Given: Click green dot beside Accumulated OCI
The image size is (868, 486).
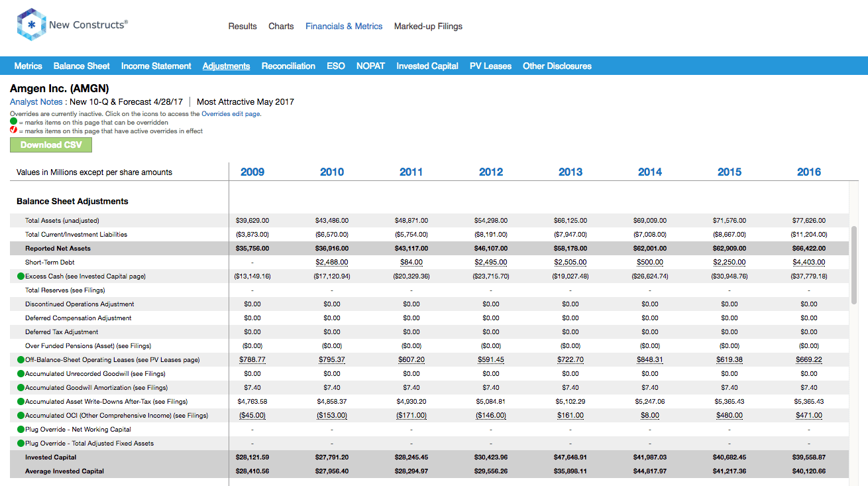Looking at the screenshot, I should [x=21, y=415].
